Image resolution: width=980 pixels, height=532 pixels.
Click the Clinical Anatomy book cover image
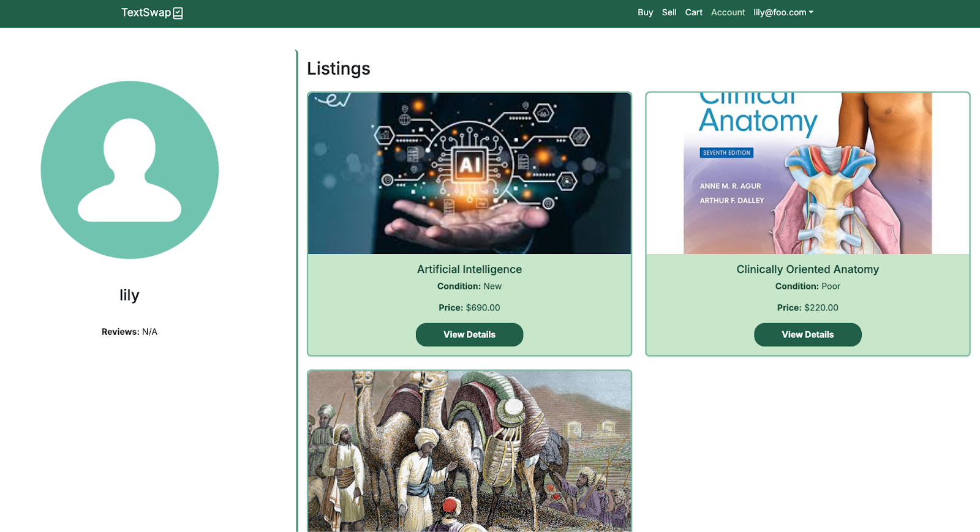pyautogui.click(x=807, y=173)
